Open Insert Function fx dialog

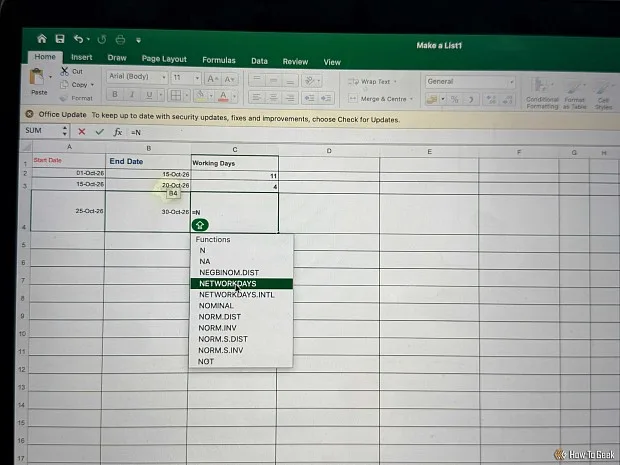pos(117,132)
